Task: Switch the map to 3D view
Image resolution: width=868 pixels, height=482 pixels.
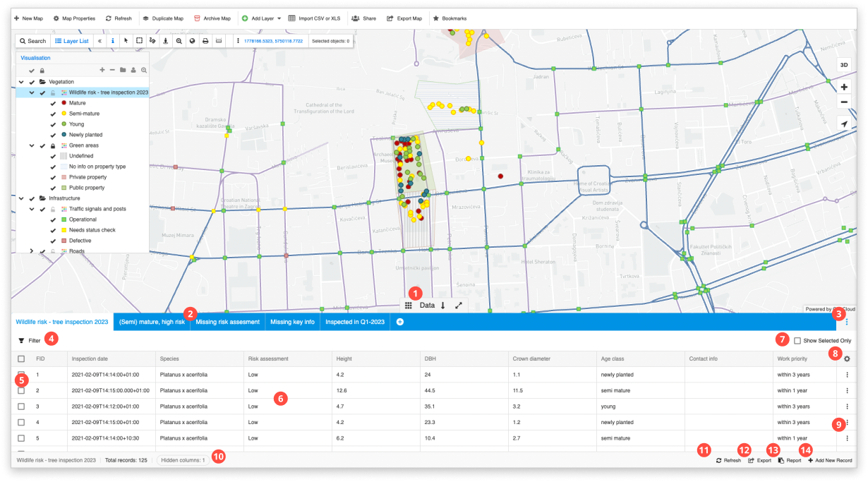Action: coord(844,64)
